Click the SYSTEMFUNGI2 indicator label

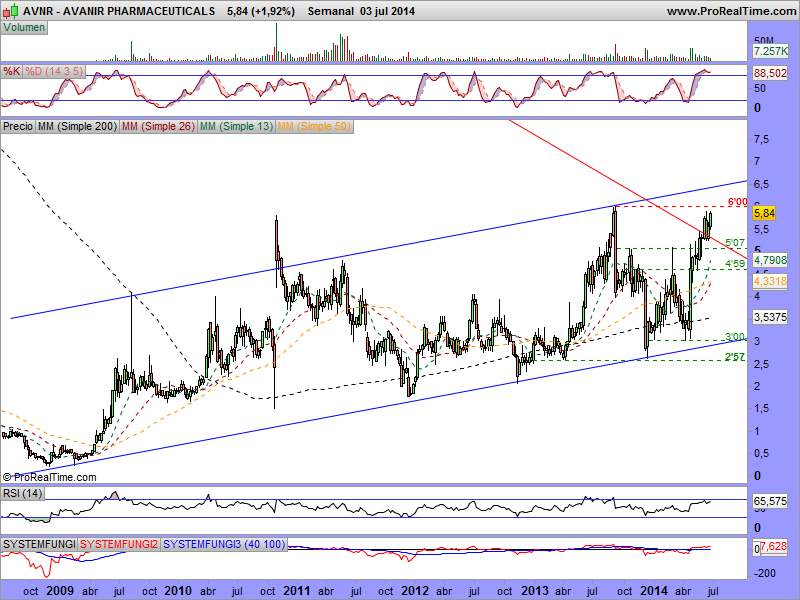[119, 544]
